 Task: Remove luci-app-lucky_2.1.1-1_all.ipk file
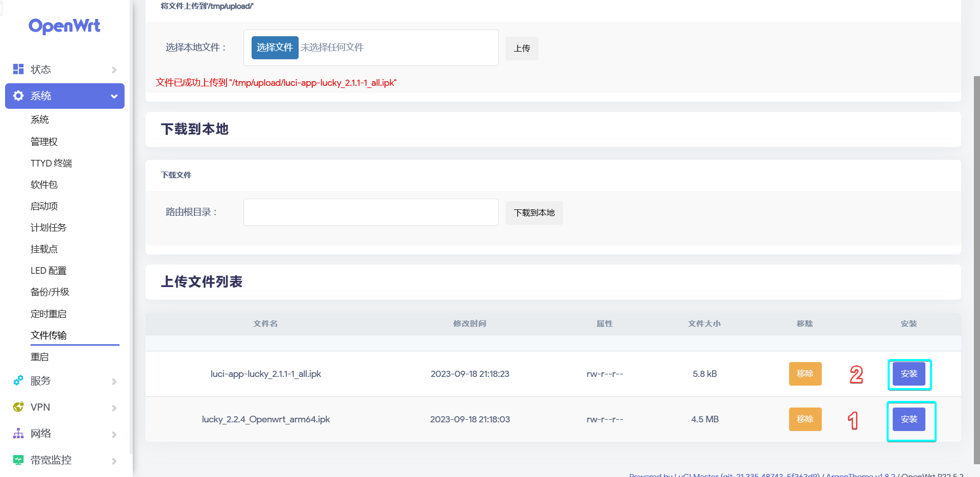[x=805, y=374]
